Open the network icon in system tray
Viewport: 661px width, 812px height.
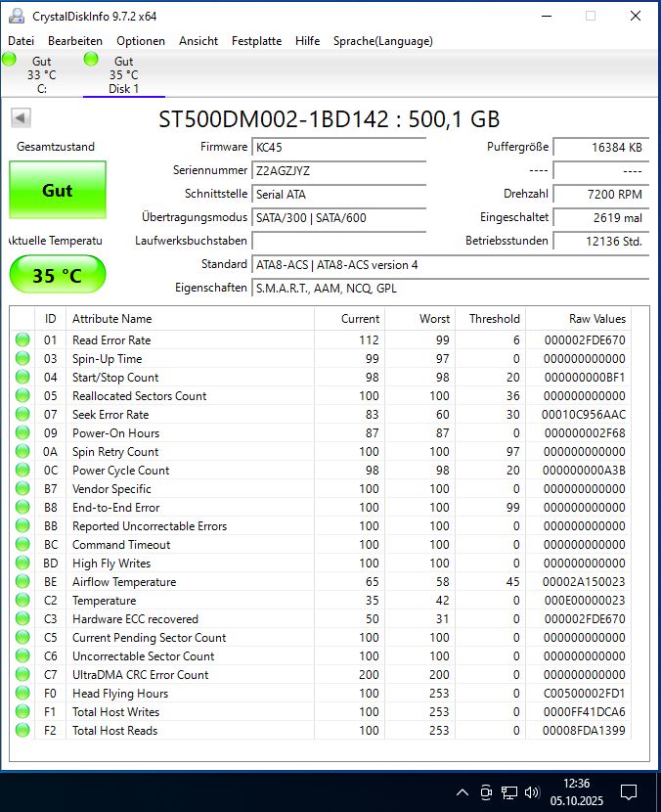(508, 792)
